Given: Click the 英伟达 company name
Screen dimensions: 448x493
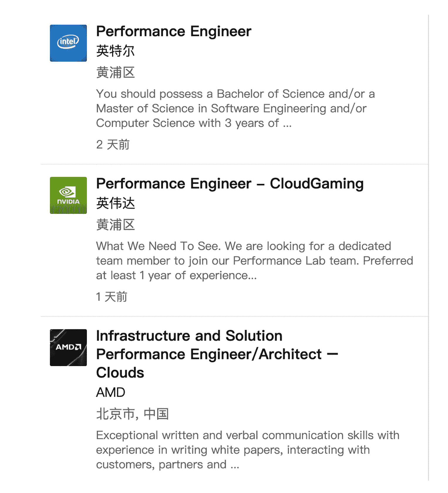Looking at the screenshot, I should [115, 203].
